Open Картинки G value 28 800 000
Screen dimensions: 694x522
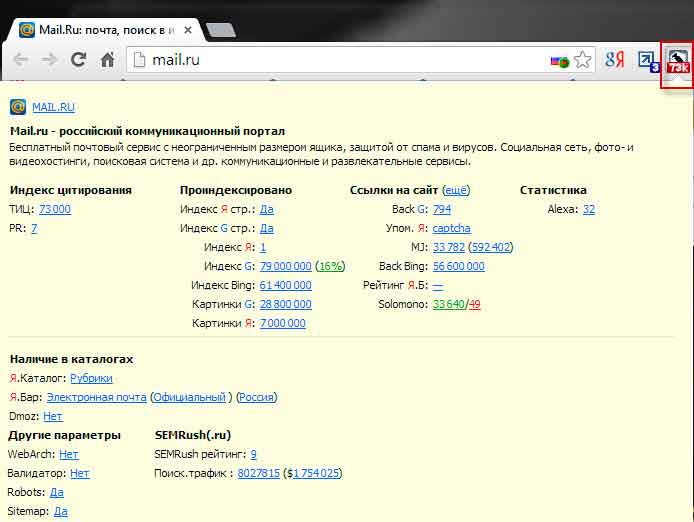tap(285, 304)
